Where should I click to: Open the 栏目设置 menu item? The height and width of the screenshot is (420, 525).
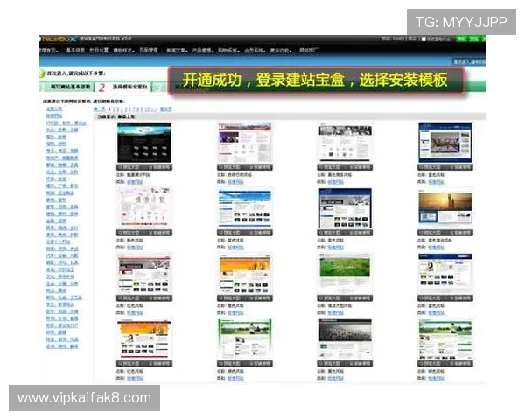point(99,50)
